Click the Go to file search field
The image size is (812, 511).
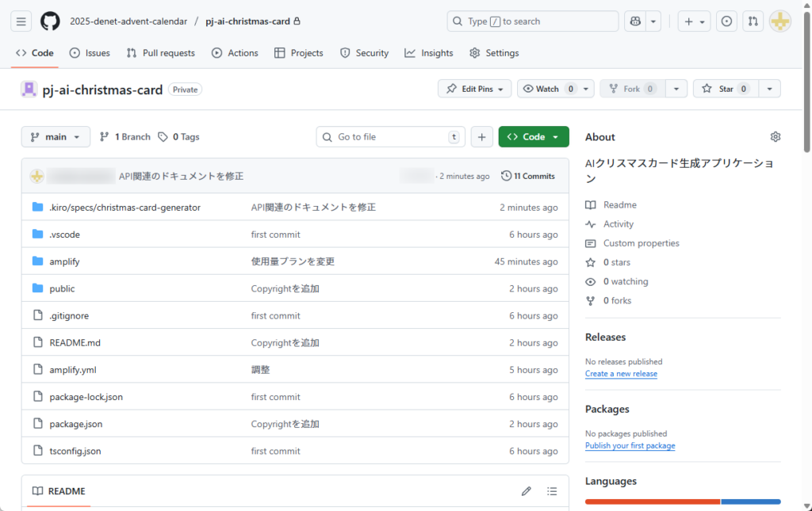coord(390,137)
